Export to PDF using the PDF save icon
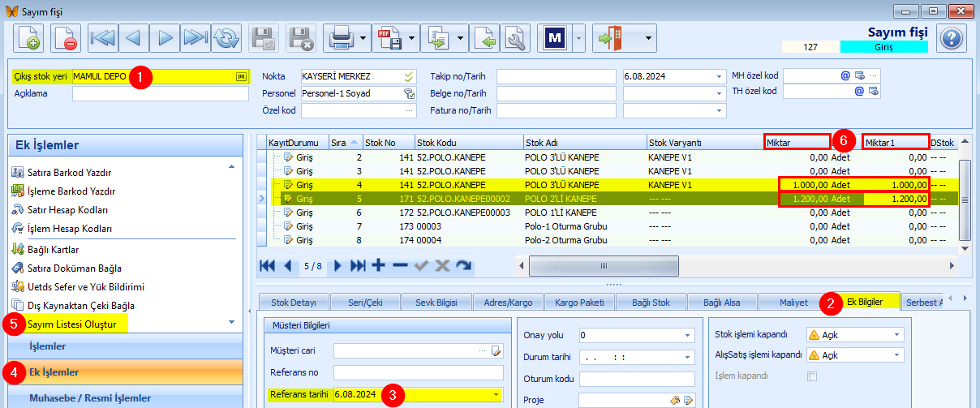Screen dimensions: 980x408 pyautogui.click(x=388, y=37)
